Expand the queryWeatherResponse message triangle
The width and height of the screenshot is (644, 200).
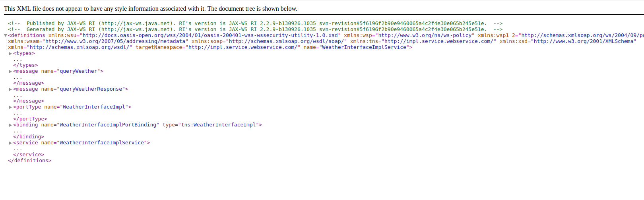click(x=10, y=89)
